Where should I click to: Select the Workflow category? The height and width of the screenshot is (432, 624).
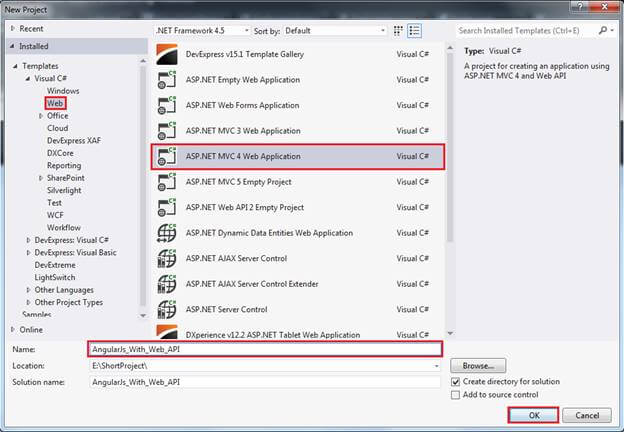point(64,228)
